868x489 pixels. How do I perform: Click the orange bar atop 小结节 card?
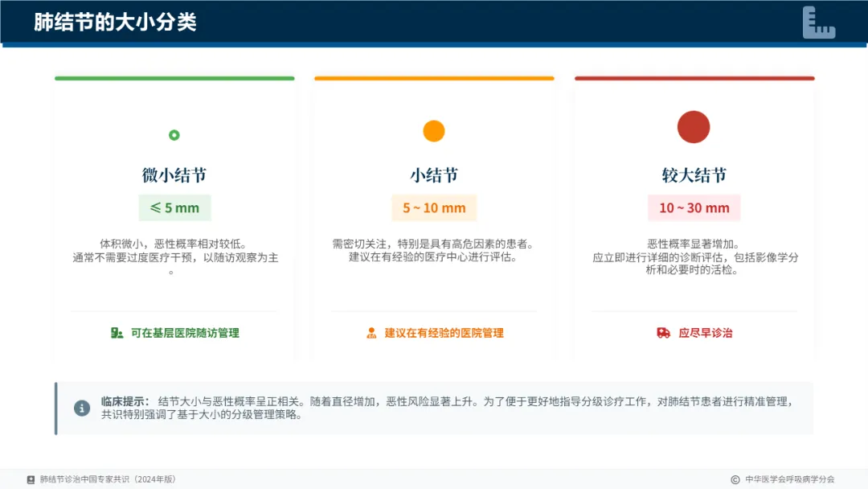[x=434, y=79]
